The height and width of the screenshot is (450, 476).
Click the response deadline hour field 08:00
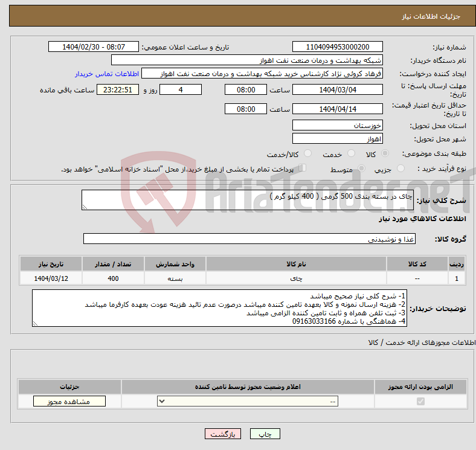click(x=246, y=89)
